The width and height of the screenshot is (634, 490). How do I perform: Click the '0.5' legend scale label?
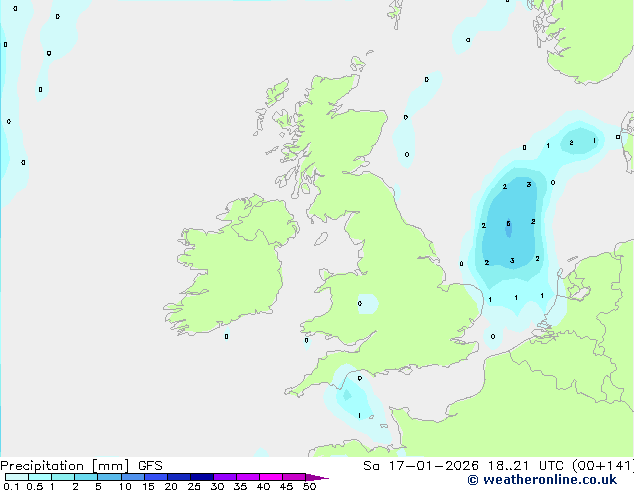click(x=34, y=486)
